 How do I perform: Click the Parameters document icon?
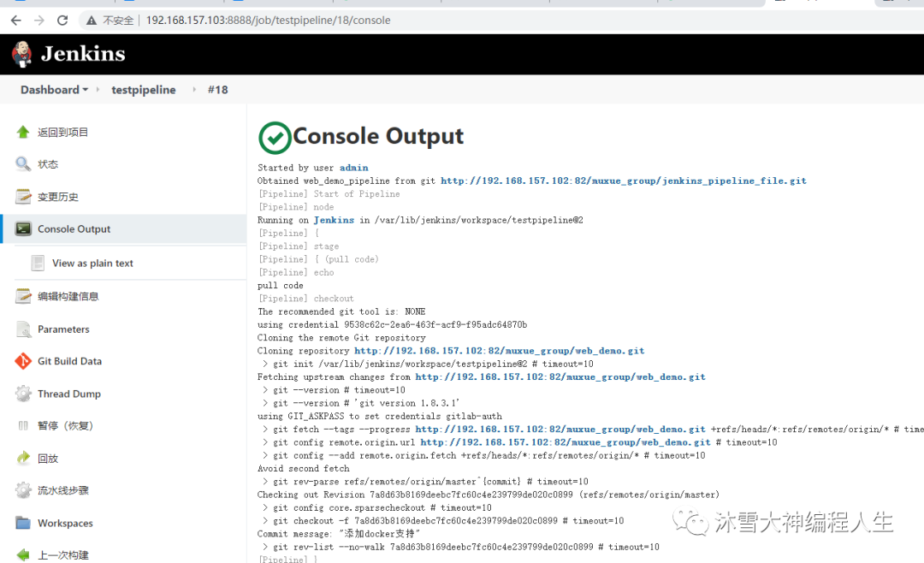tap(23, 329)
